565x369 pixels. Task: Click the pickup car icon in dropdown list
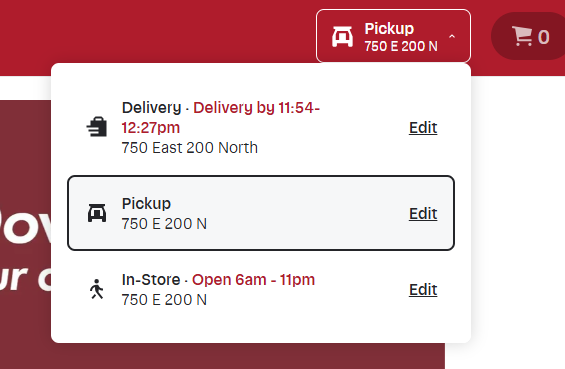[97, 213]
